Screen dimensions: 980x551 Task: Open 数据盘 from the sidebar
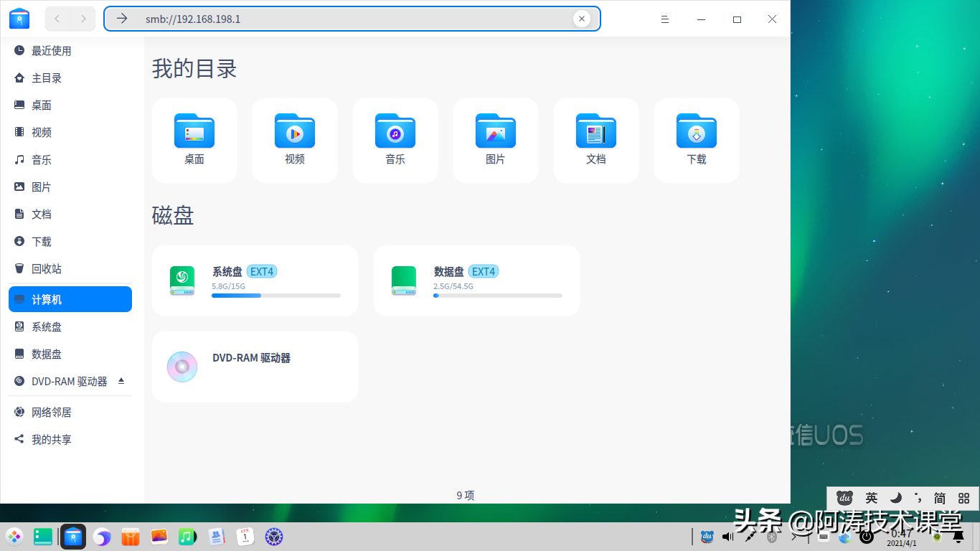pyautogui.click(x=70, y=354)
